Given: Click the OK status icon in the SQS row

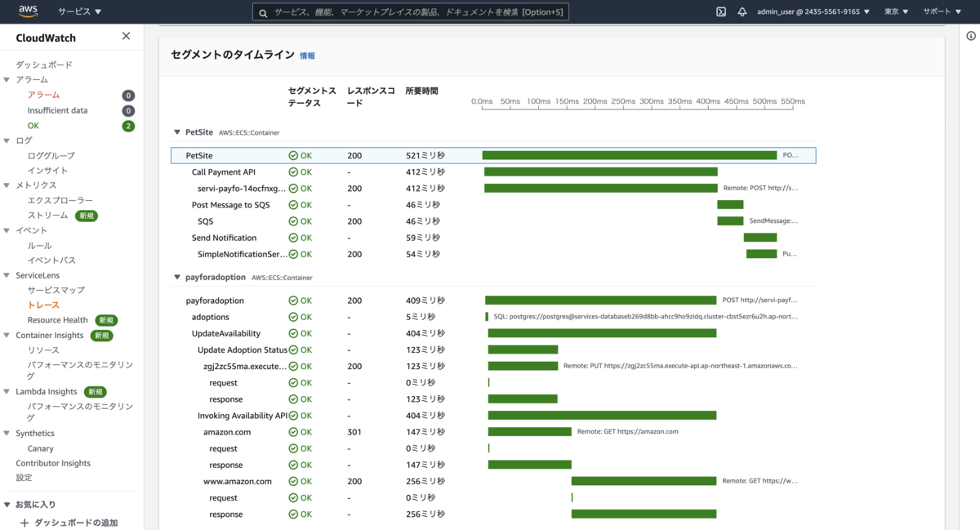Looking at the screenshot, I should tap(293, 221).
